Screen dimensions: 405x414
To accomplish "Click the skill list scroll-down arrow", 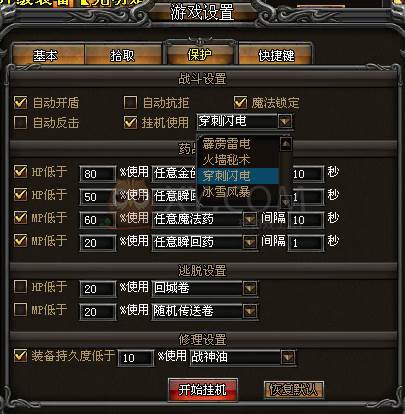I will [x=286, y=201].
